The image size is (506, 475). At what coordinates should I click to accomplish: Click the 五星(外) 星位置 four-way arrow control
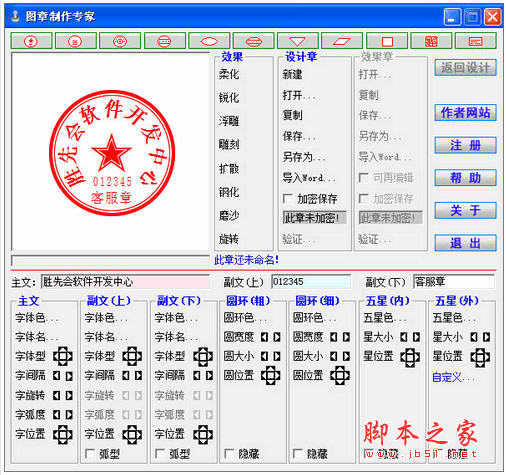[x=480, y=357]
